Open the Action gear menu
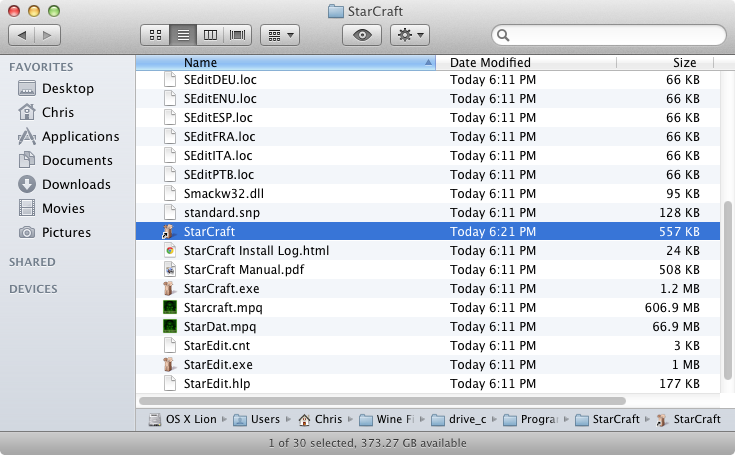The width and height of the screenshot is (735, 455). [x=410, y=35]
